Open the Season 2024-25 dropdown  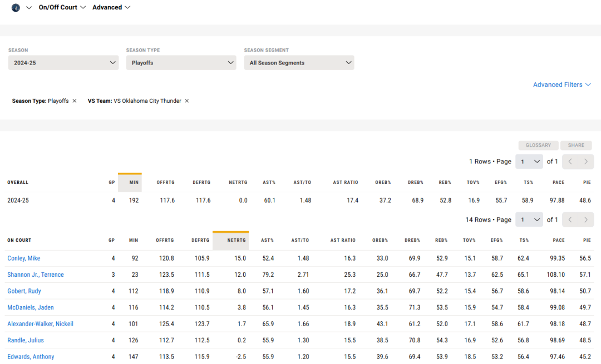click(x=63, y=63)
